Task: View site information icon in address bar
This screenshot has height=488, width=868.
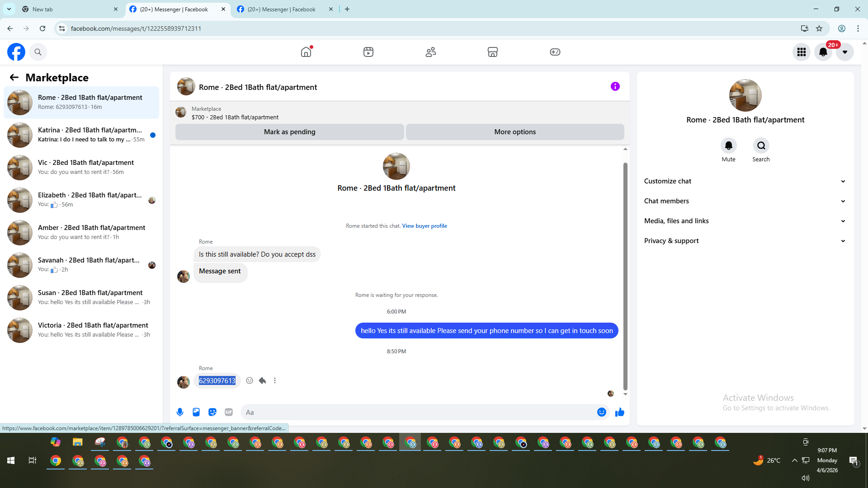Action: click(x=62, y=28)
